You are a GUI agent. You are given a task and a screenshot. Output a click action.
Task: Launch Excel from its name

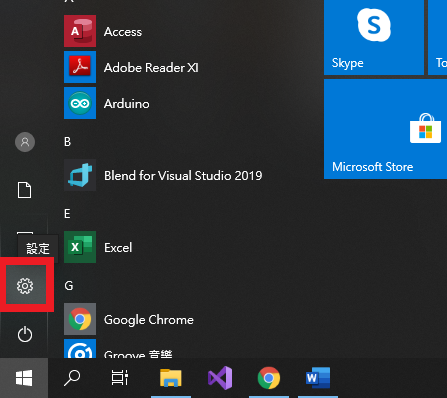pos(118,248)
